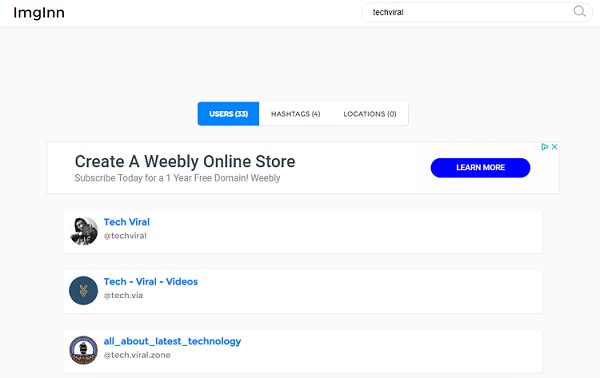
Task: Click the tech.via dark blue avatar
Action: (83, 290)
